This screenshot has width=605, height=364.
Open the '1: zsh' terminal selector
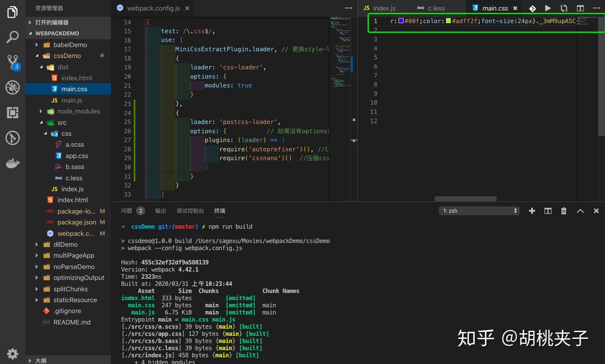point(479,211)
